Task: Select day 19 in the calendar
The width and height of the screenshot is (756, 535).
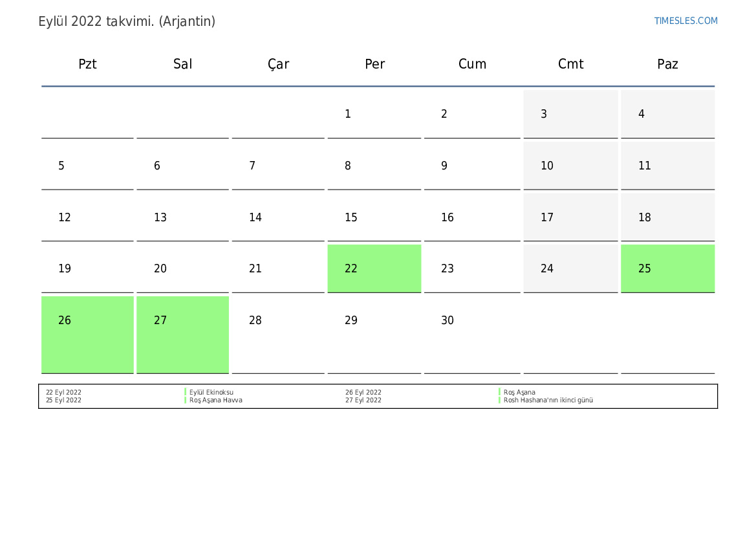Action: 87,268
